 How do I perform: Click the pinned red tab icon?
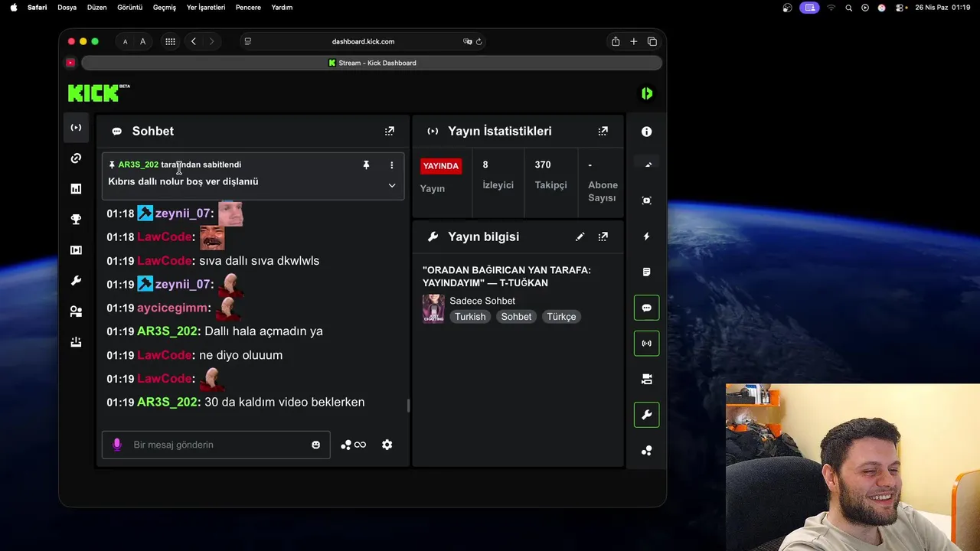[70, 63]
